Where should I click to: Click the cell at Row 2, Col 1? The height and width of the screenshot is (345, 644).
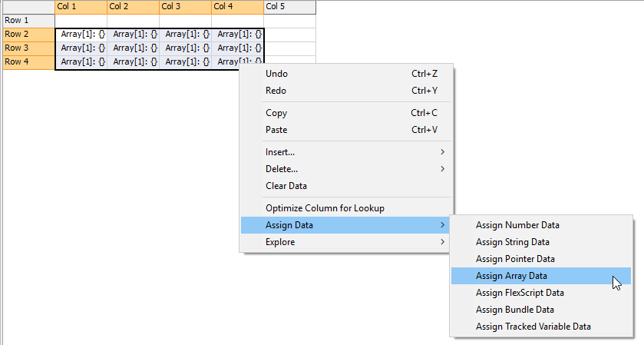pyautogui.click(x=81, y=35)
